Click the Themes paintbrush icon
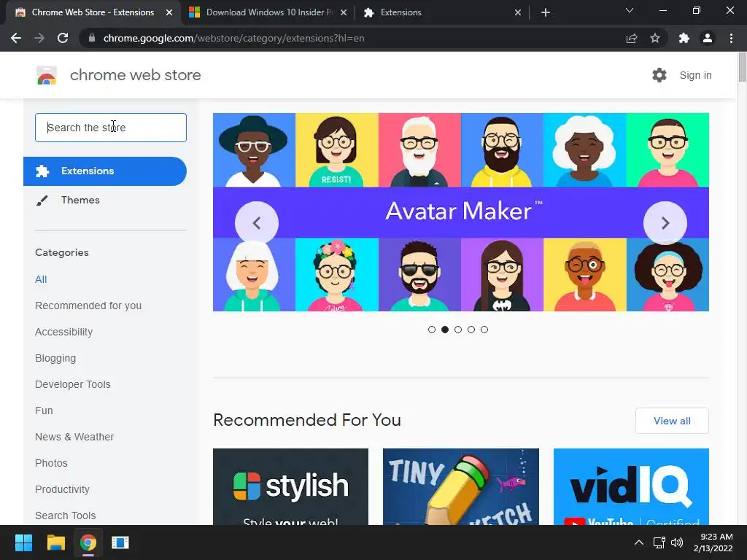This screenshot has height=560, width=747. [42, 201]
